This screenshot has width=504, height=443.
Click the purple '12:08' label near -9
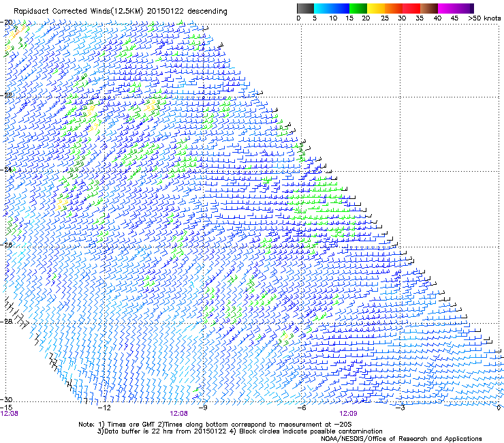point(178,414)
